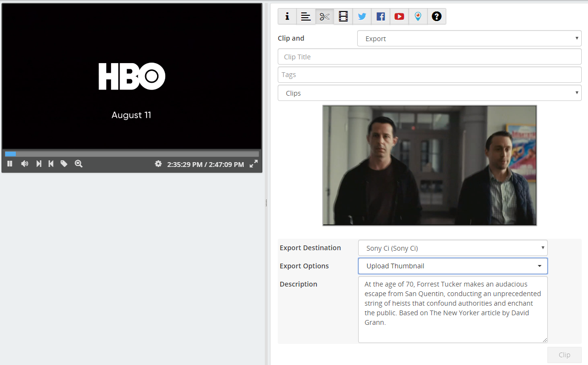This screenshot has width=588, height=365.
Task: Click the zoom magnifier in player
Action: click(x=79, y=164)
